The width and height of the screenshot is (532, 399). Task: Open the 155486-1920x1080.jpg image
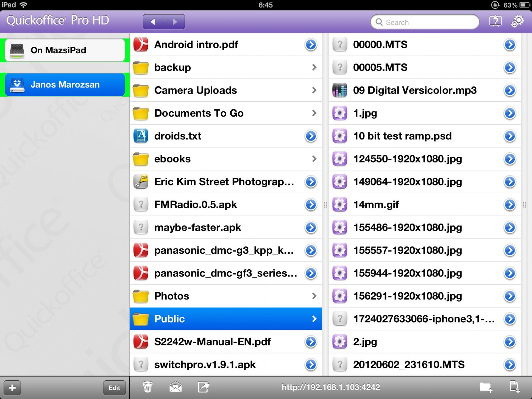[425, 228]
